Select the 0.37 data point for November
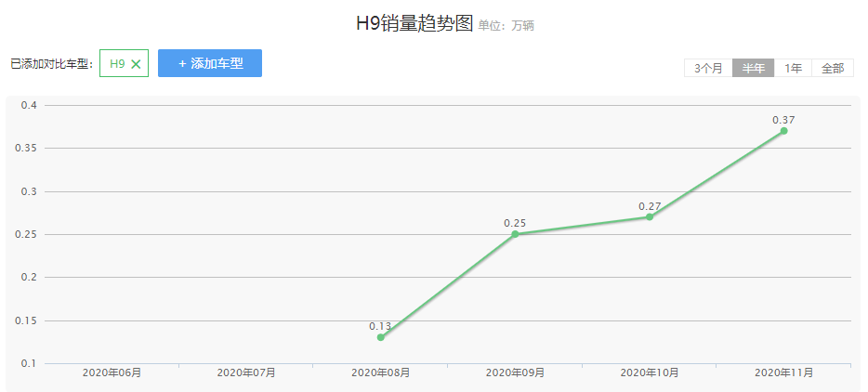Screen dimensions: 868x392 click(x=783, y=131)
